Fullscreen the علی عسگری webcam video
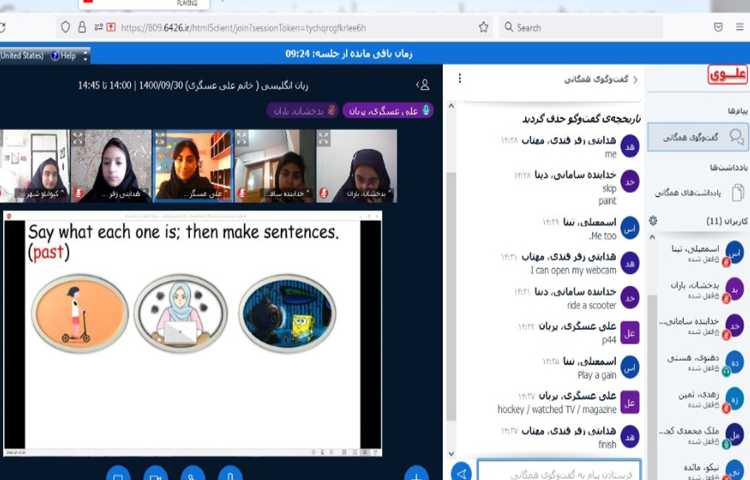Viewport: 750px width, 480px height. pyautogui.click(x=161, y=139)
